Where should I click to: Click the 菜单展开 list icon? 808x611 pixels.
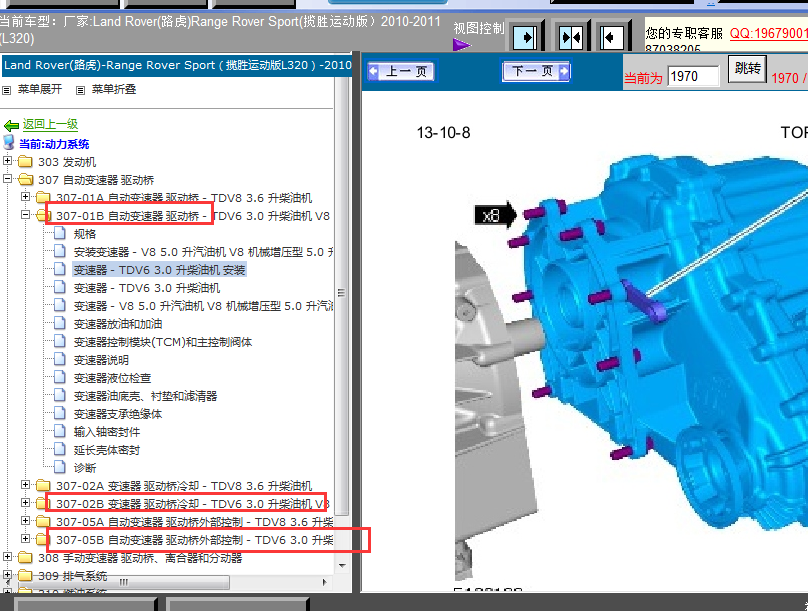[8, 89]
